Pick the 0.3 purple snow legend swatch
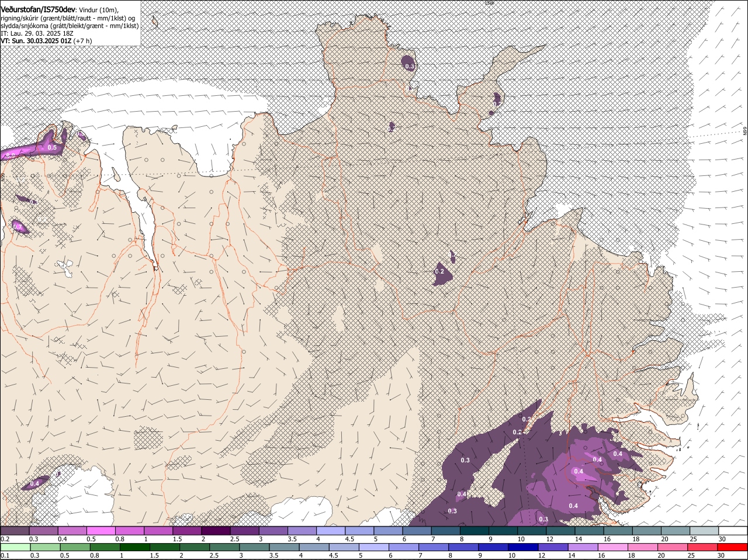The width and height of the screenshot is (748, 560). 43,531
